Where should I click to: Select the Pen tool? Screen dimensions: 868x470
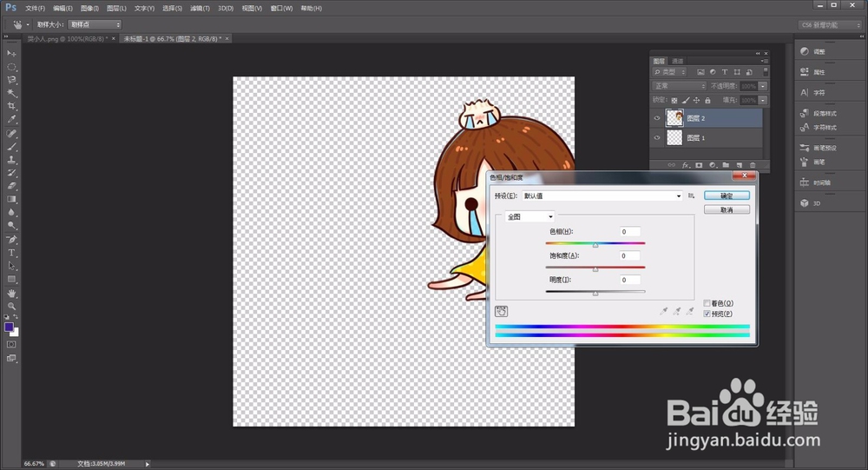pos(11,240)
